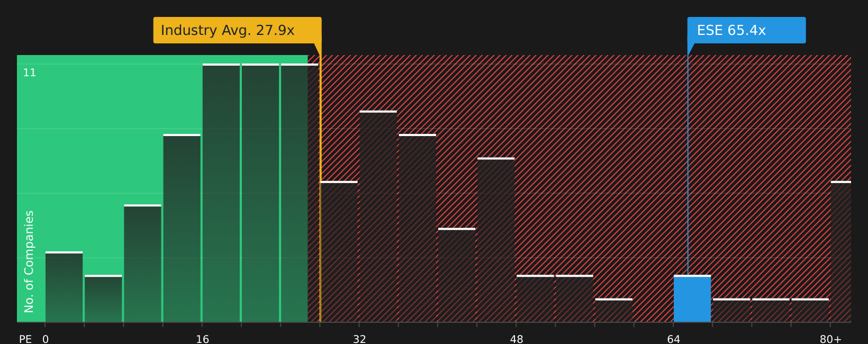Click the x-axis label 80+
The width and height of the screenshot is (868, 344).
pos(830,339)
